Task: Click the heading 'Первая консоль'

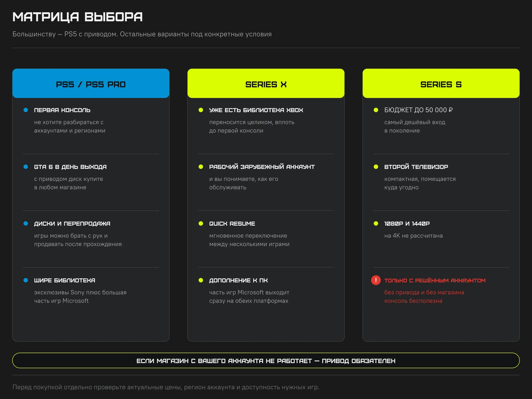Action: 62,110
